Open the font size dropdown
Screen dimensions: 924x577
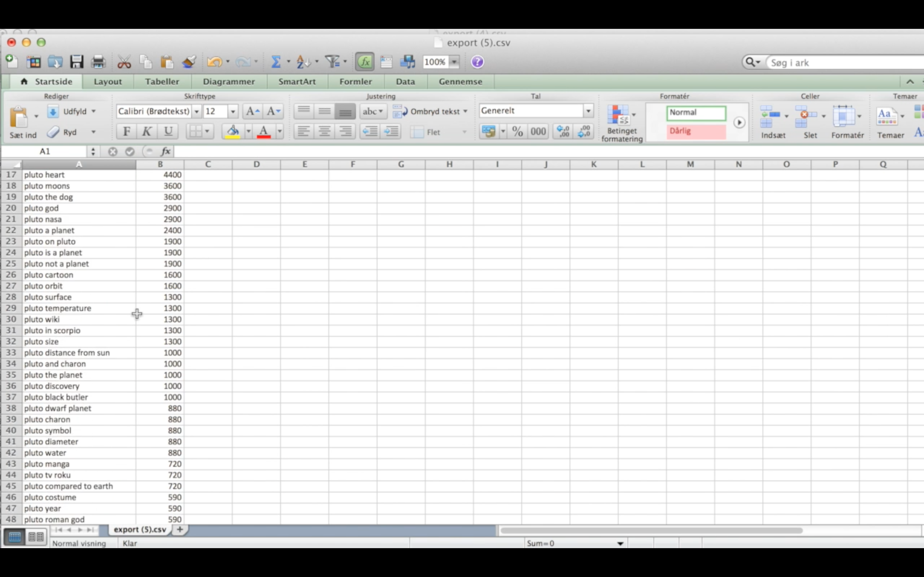[x=232, y=111]
